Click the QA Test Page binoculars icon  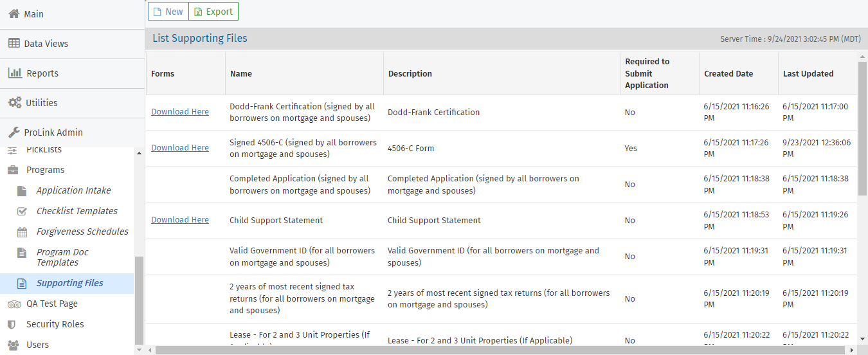click(x=14, y=304)
